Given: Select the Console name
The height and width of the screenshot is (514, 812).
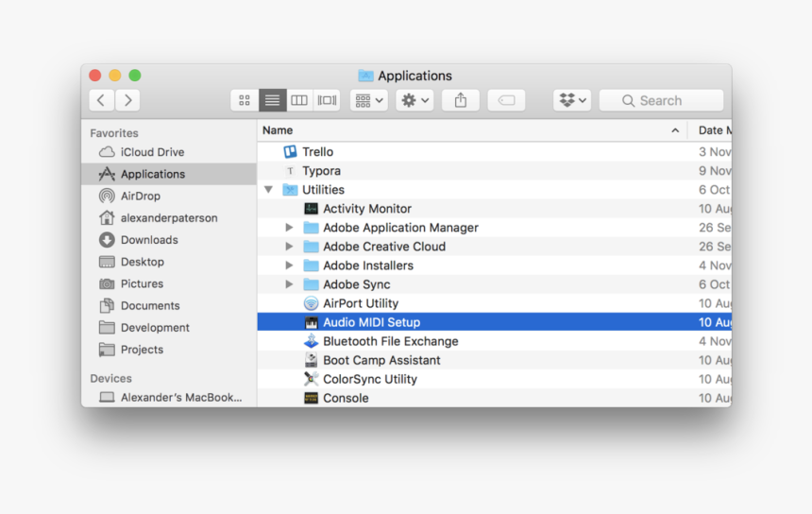Looking at the screenshot, I should [x=346, y=398].
